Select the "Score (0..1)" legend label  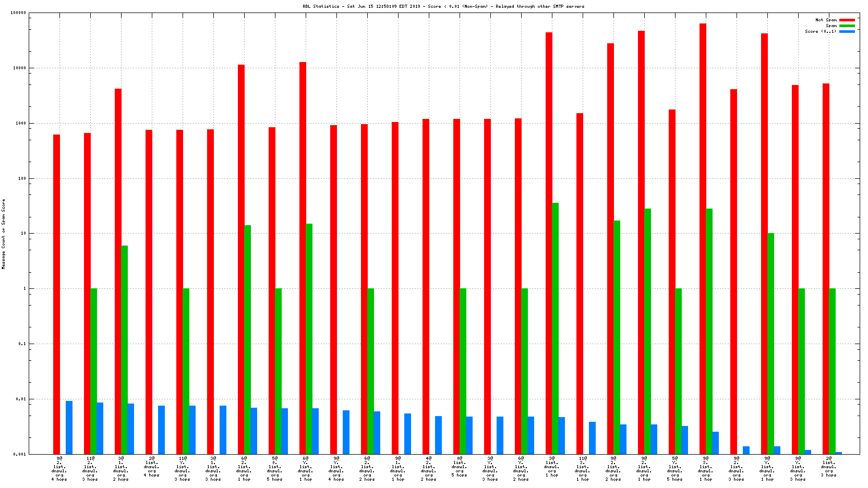(820, 31)
